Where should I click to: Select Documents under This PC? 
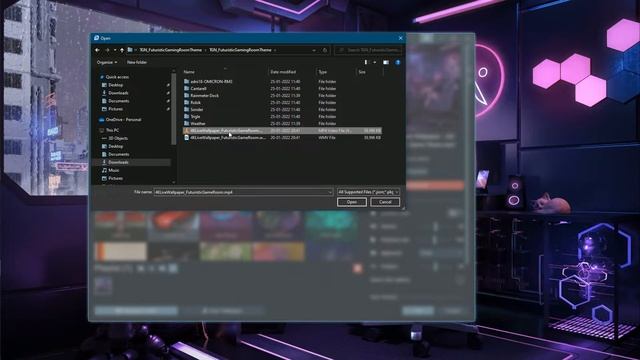pyautogui.click(x=118, y=154)
